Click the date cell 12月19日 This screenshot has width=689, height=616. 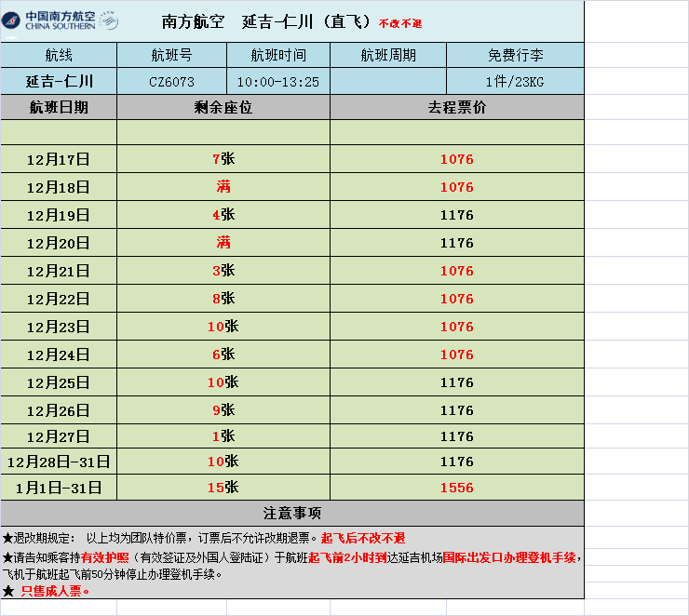59,215
